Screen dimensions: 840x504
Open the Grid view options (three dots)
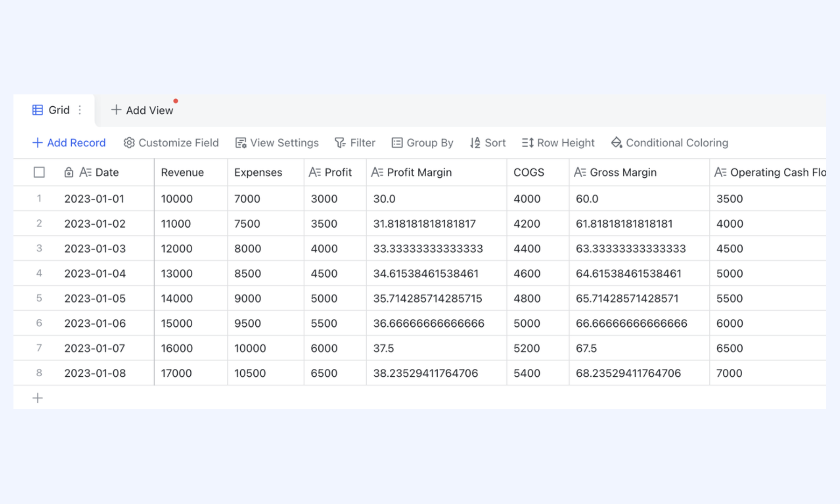click(x=80, y=110)
